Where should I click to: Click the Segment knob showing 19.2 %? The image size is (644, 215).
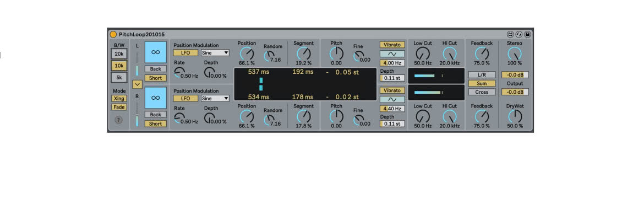pos(303,53)
